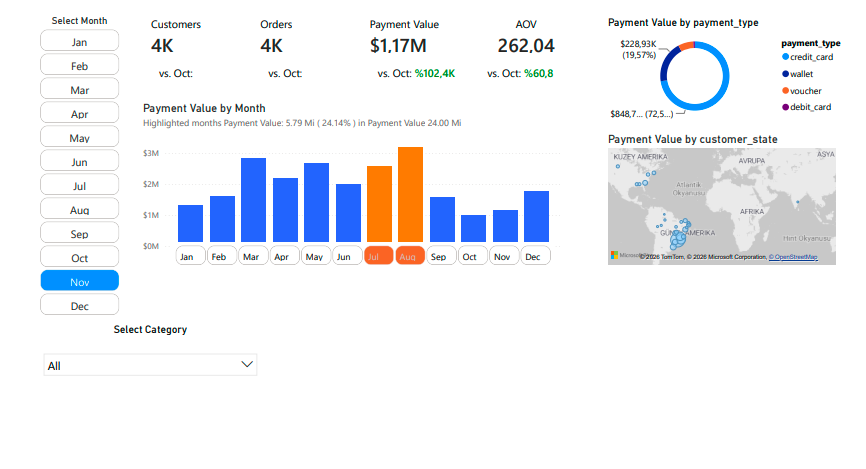Click the blue October bar in the chart

(473, 229)
